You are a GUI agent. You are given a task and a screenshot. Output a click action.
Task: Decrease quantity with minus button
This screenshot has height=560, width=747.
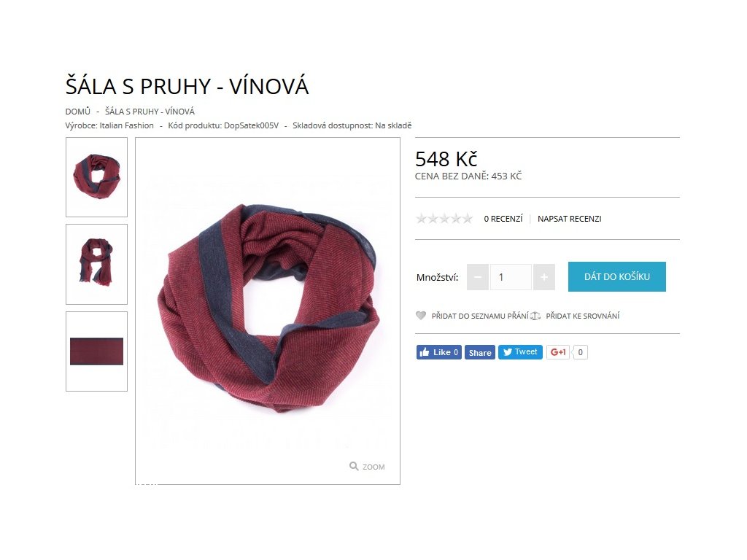point(477,277)
